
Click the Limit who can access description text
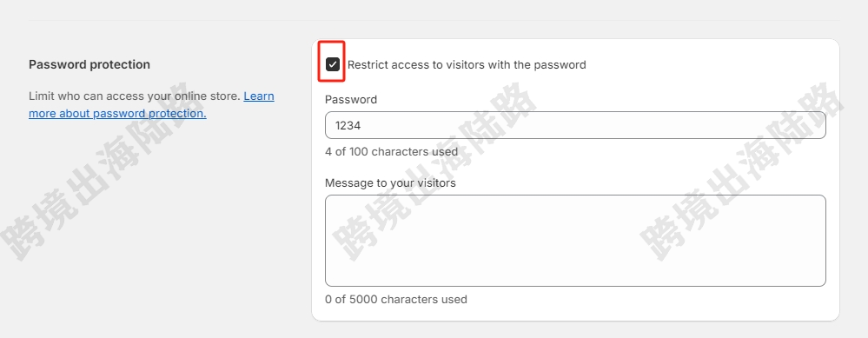[x=135, y=96]
